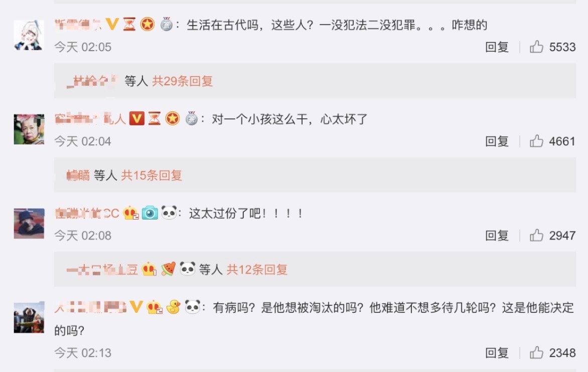Click the red V verified badge
The image size is (588, 372).
pos(137,119)
